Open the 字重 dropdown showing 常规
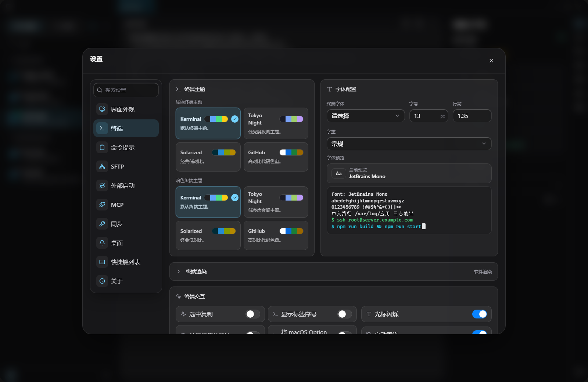Image resolution: width=588 pixels, height=382 pixels. click(x=409, y=144)
